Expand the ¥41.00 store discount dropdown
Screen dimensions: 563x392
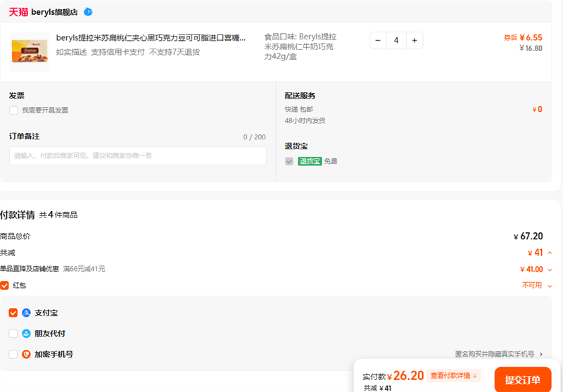(x=550, y=269)
